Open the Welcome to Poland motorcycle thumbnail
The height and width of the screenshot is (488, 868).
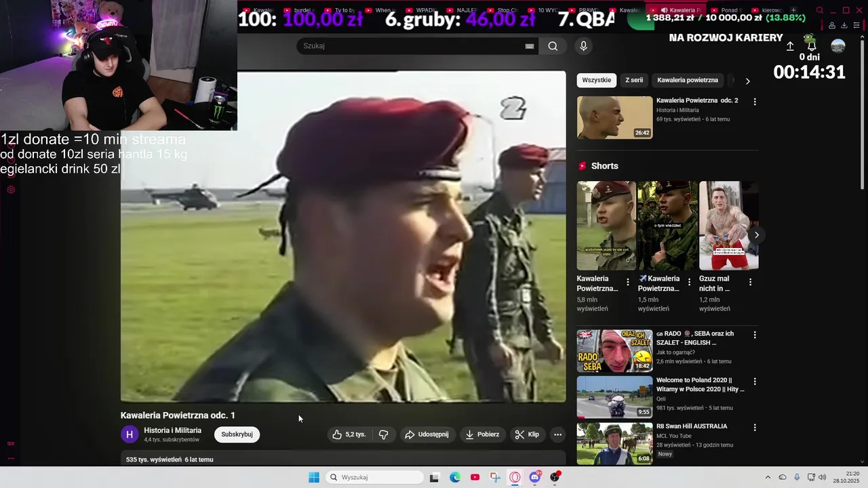614,397
